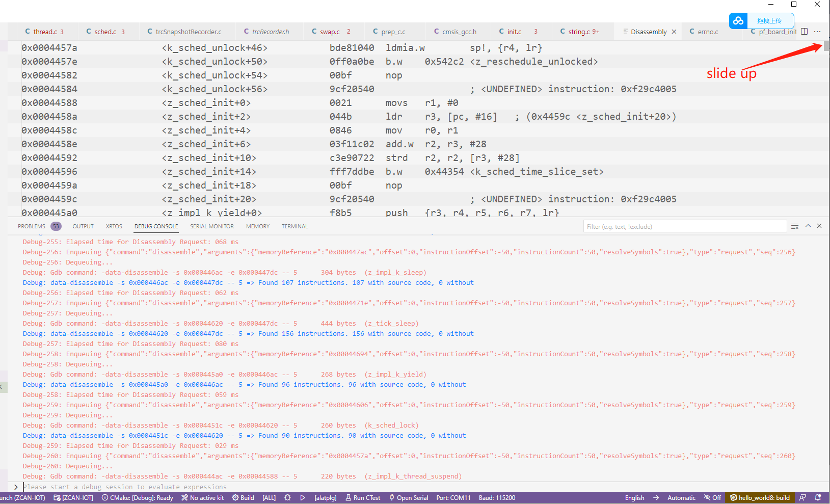Clear the debug console via list icon
Image resolution: width=830 pixels, height=504 pixels.
point(795,226)
